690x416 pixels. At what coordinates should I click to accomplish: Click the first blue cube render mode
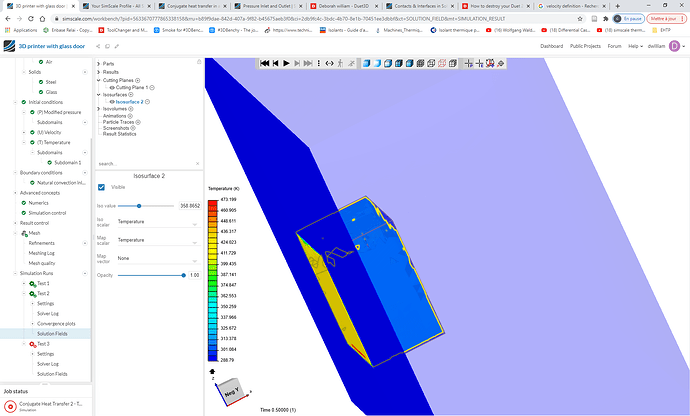coord(366,63)
